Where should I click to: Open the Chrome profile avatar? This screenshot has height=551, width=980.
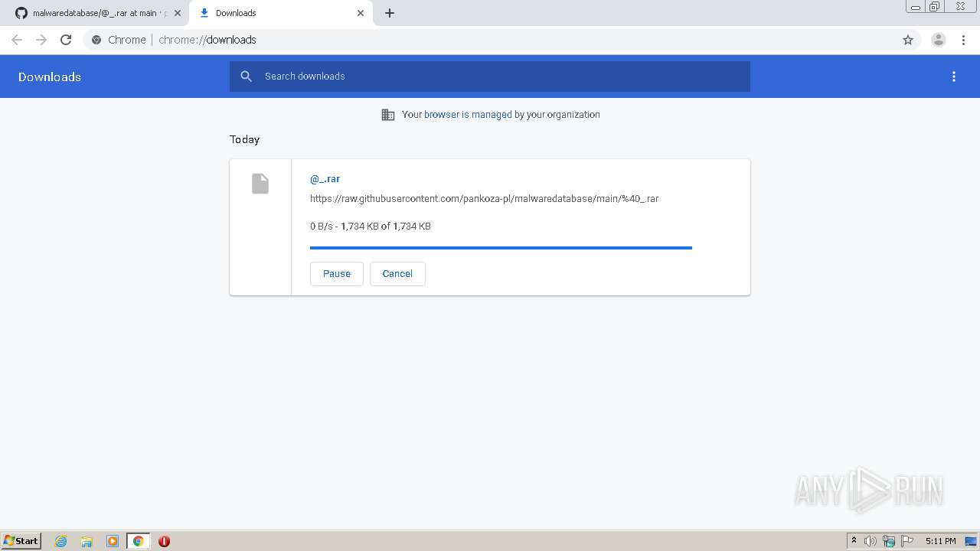point(938,40)
